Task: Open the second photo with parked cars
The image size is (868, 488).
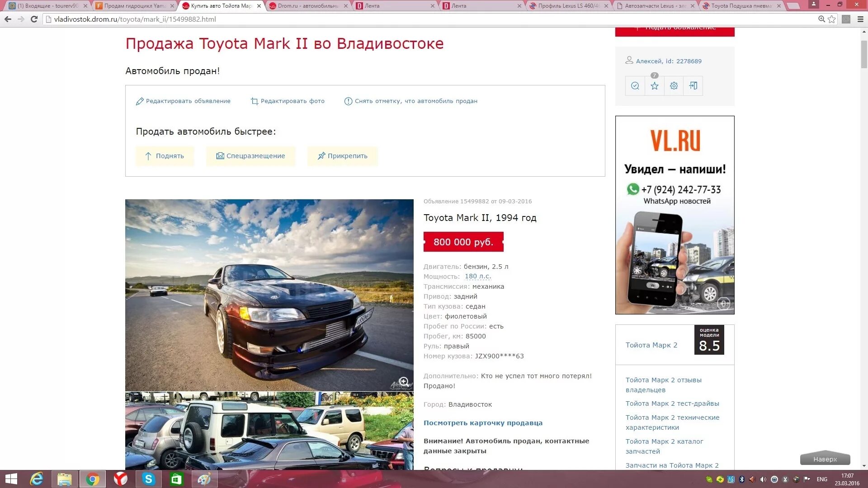Action: [x=269, y=431]
